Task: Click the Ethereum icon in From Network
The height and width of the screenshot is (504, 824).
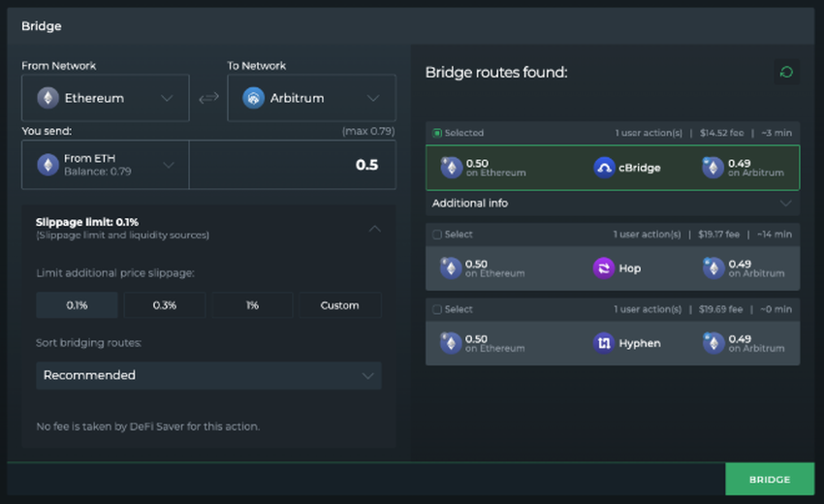Action: coord(48,98)
